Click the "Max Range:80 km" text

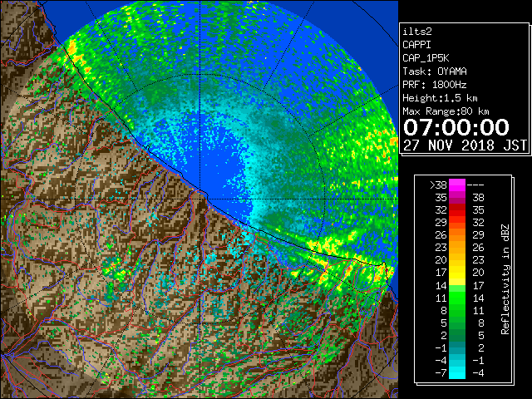(446, 111)
